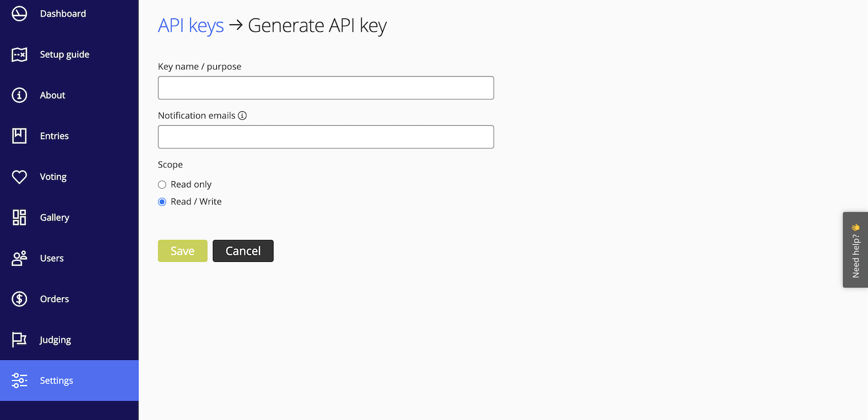Click the Users people icon

click(x=19, y=258)
